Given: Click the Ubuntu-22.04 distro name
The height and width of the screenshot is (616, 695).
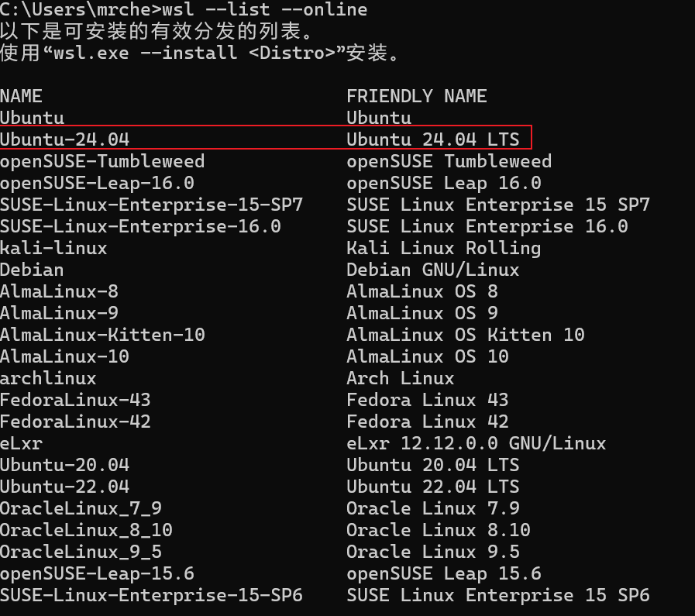Looking at the screenshot, I should coord(65,487).
